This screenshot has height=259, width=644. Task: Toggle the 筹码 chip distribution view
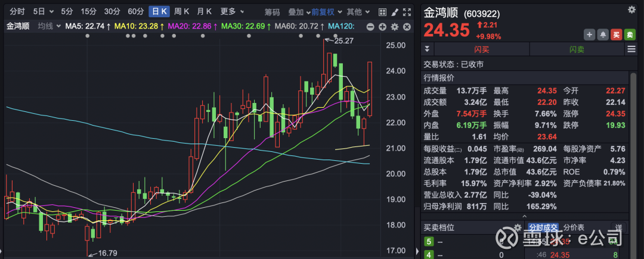272,12
